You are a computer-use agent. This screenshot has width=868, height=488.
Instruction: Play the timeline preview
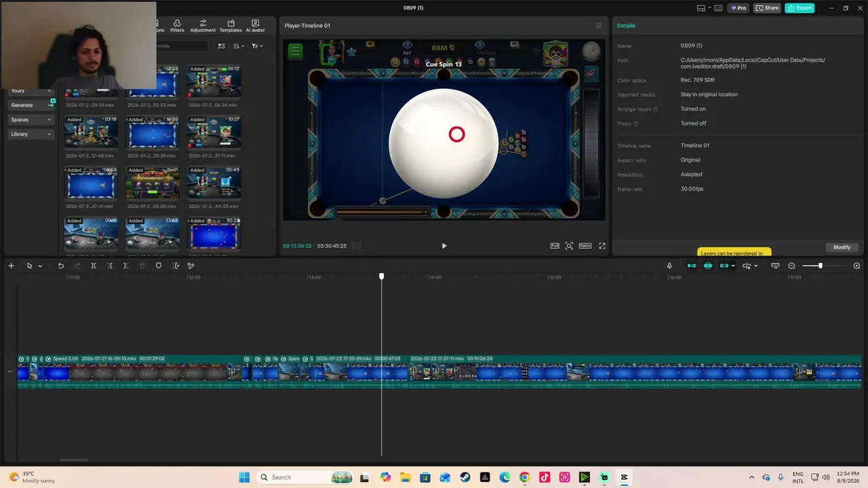coord(444,246)
